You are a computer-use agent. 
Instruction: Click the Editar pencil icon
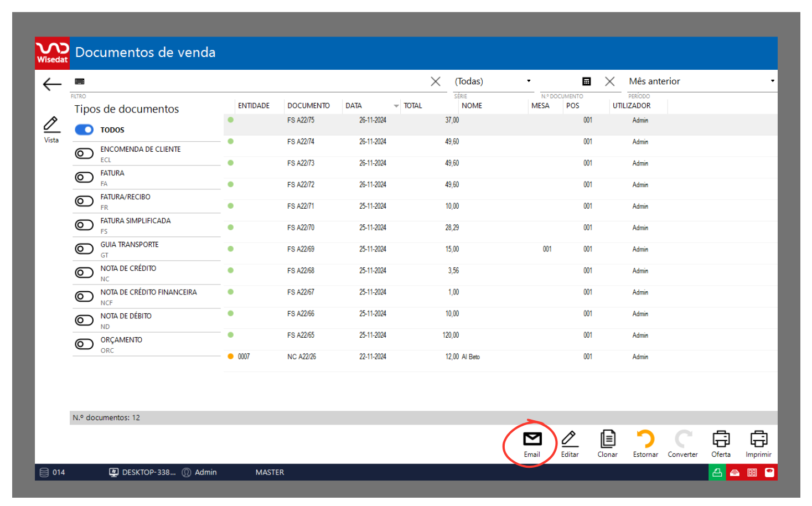click(570, 440)
